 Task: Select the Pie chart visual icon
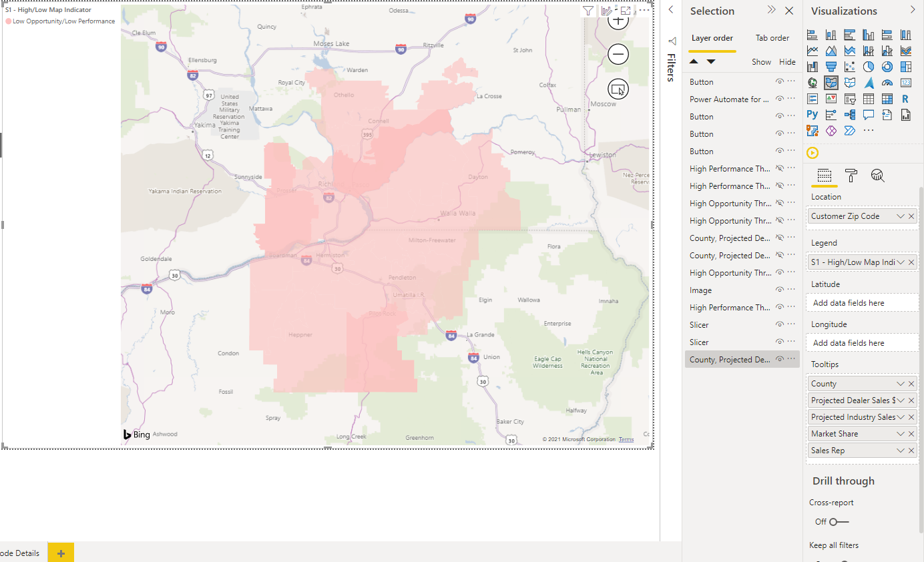click(x=869, y=67)
